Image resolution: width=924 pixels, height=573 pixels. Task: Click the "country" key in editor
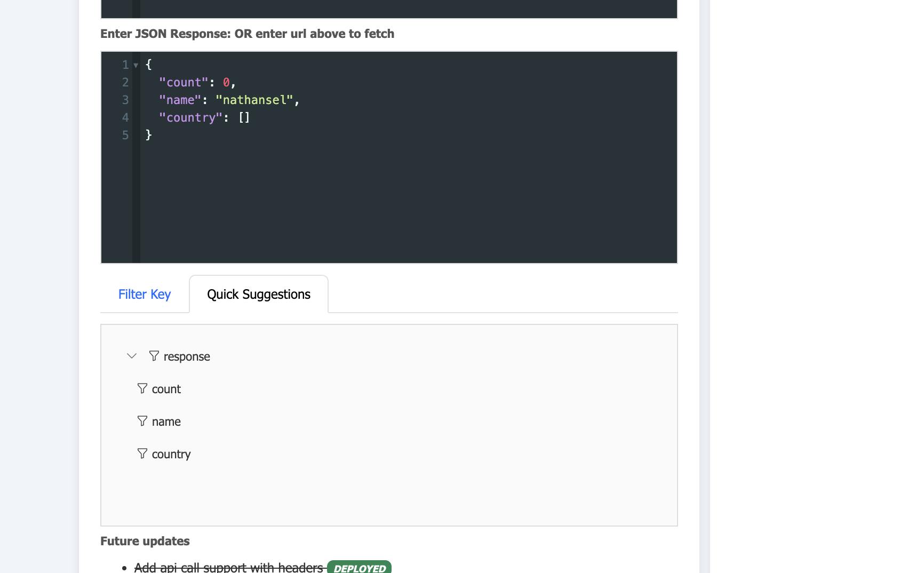coord(190,117)
